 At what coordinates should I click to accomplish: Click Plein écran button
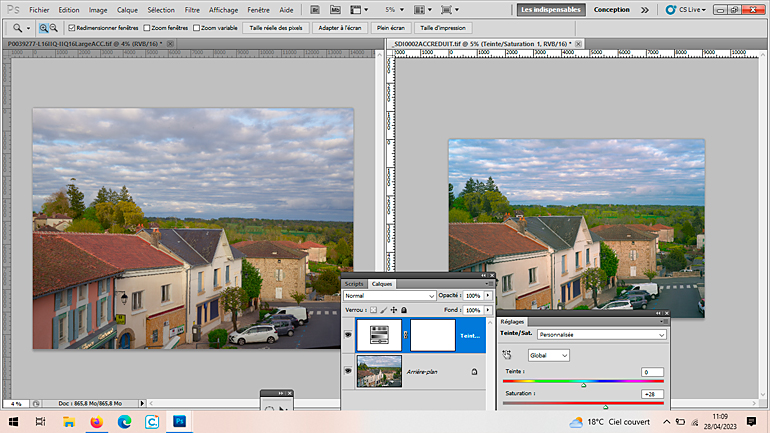[391, 28]
